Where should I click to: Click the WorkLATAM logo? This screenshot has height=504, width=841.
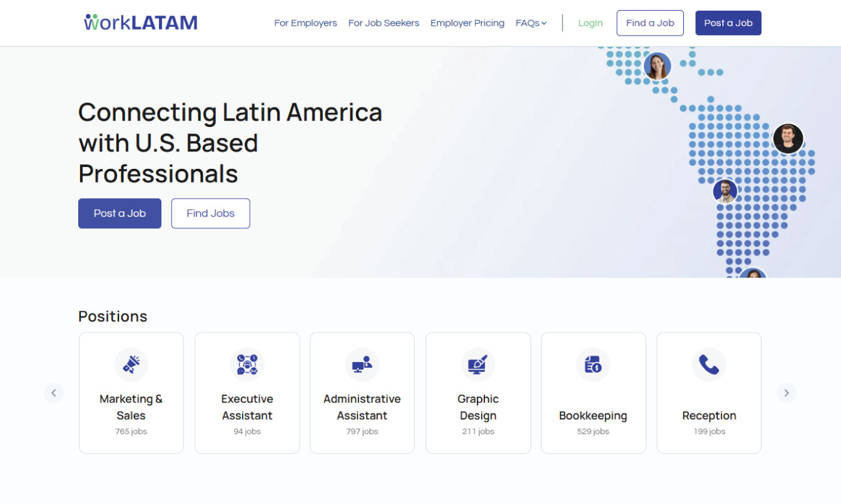click(140, 22)
